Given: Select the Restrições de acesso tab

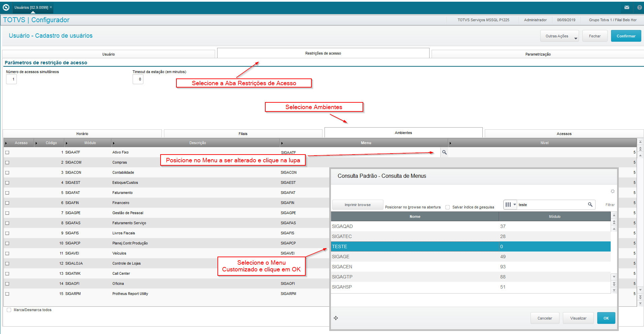Looking at the screenshot, I should pyautogui.click(x=323, y=53).
